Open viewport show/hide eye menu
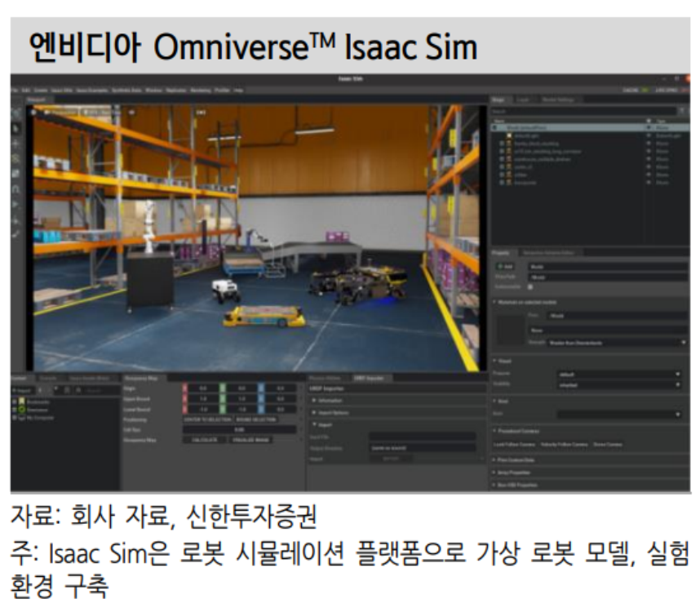The width and height of the screenshot is (700, 612). [x=131, y=113]
